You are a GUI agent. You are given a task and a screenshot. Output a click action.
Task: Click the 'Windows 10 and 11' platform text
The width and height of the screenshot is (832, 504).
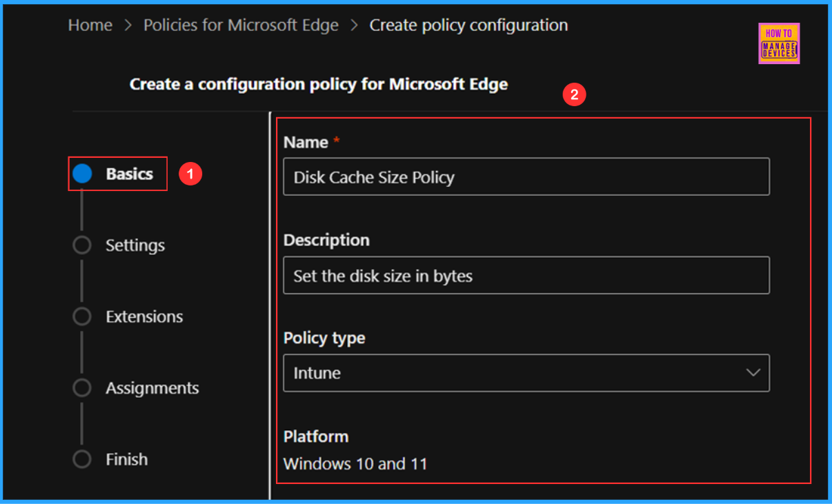(x=355, y=463)
